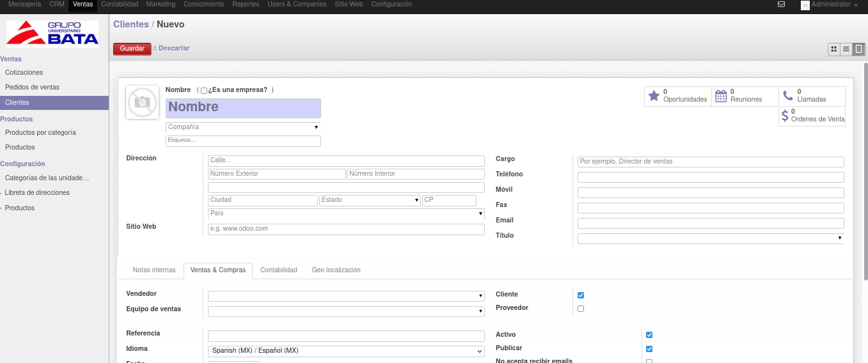Check the Proveedor checkbox

[581, 309]
